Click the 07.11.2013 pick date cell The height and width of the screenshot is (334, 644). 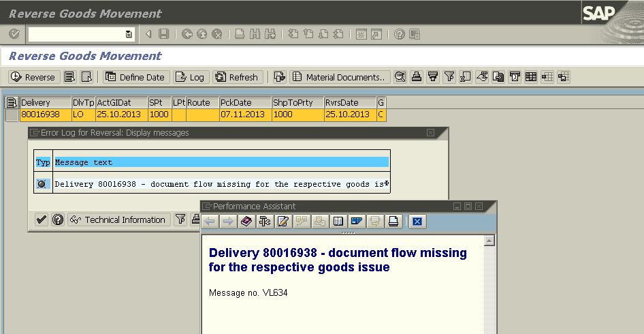tap(246, 115)
